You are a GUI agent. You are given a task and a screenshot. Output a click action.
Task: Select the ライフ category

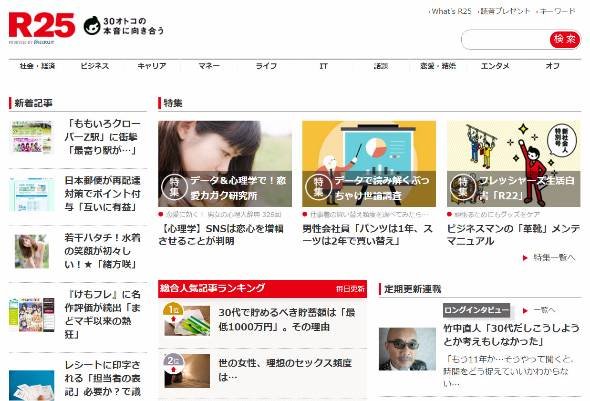click(x=266, y=66)
